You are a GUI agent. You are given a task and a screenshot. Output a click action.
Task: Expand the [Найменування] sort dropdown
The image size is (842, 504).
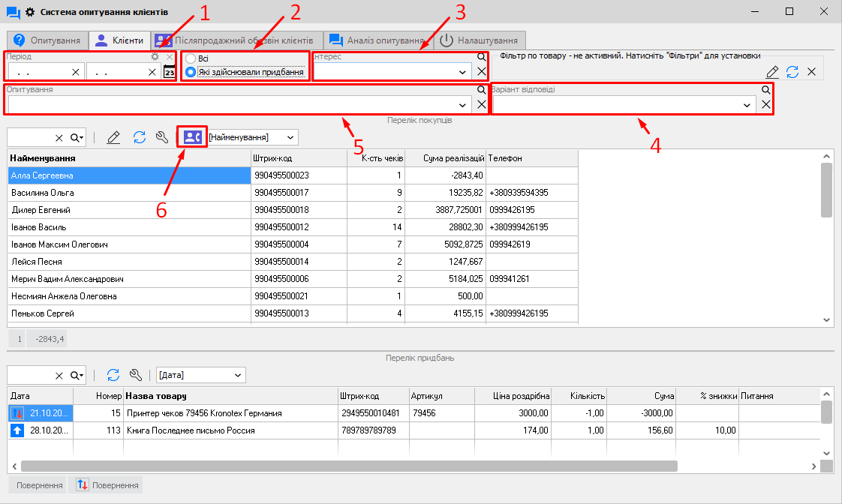[x=290, y=137]
